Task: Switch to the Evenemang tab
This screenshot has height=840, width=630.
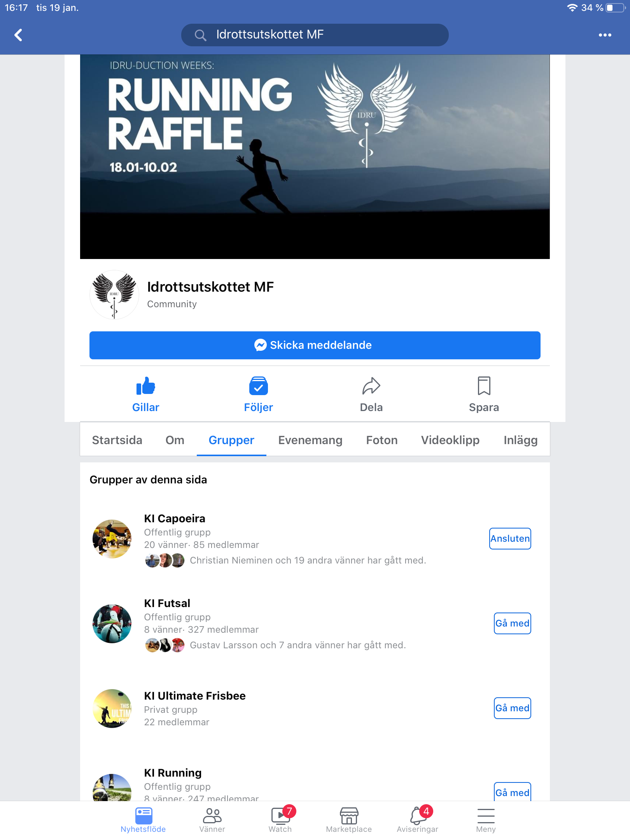Action: coord(310,440)
